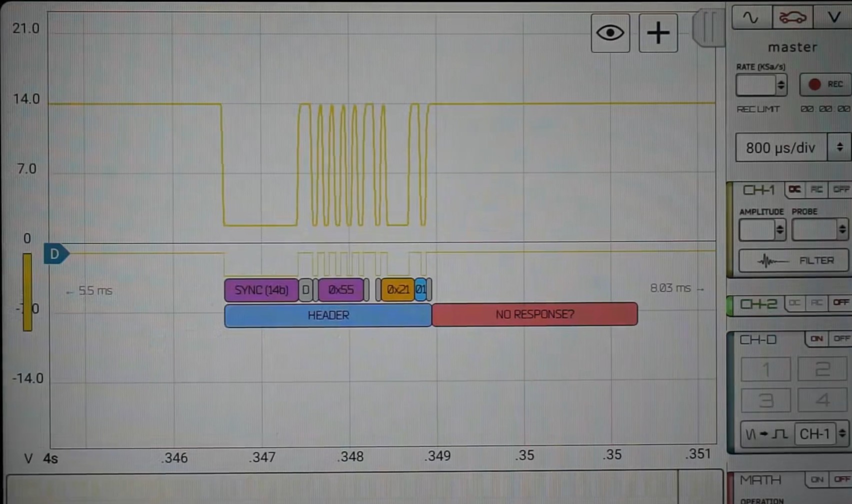Click the plus add button
The image size is (852, 504).
(658, 33)
